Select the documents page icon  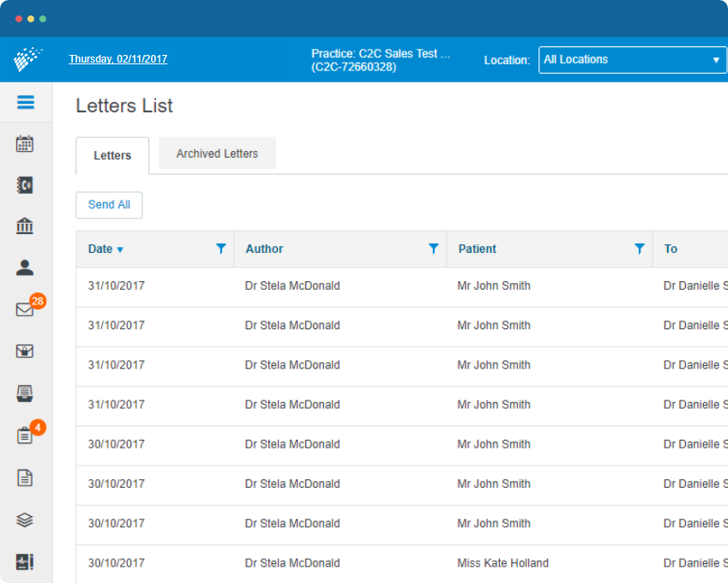(x=25, y=478)
